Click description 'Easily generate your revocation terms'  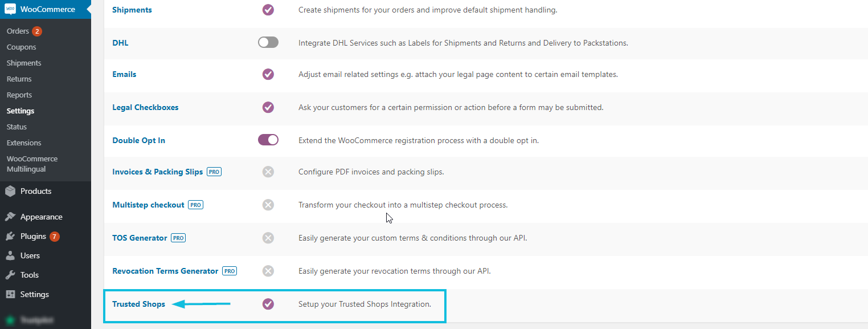click(394, 271)
